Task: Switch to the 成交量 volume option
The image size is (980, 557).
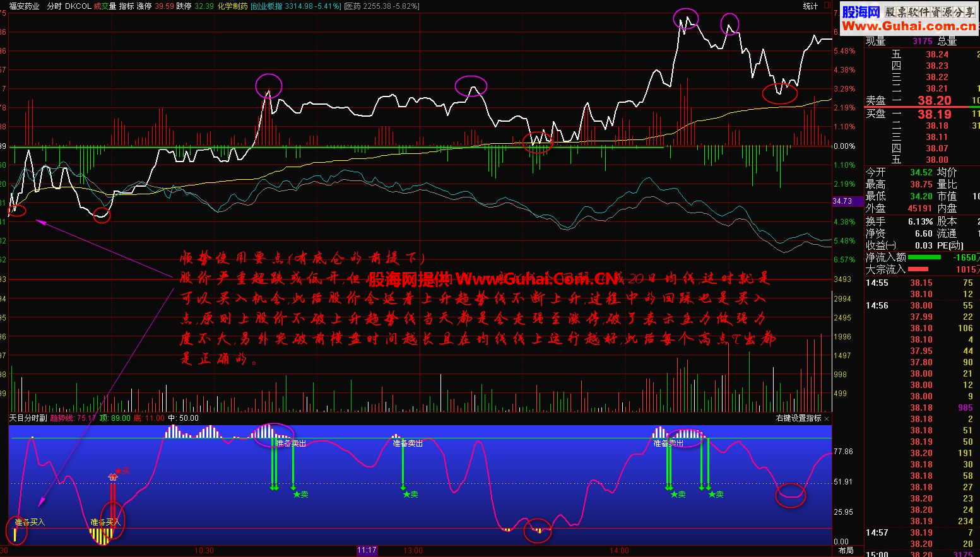Action: [105, 6]
